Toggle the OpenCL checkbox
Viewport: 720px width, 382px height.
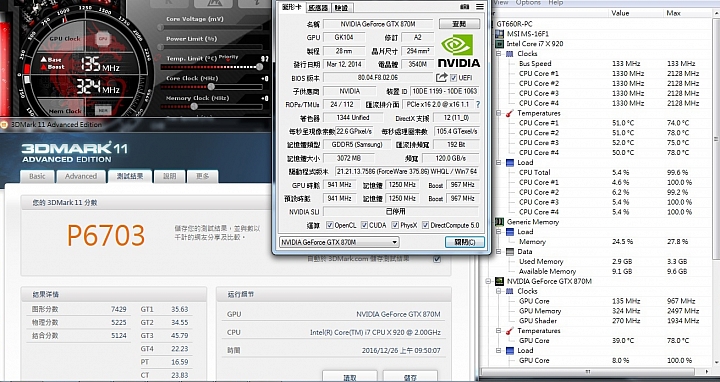[x=329, y=225]
